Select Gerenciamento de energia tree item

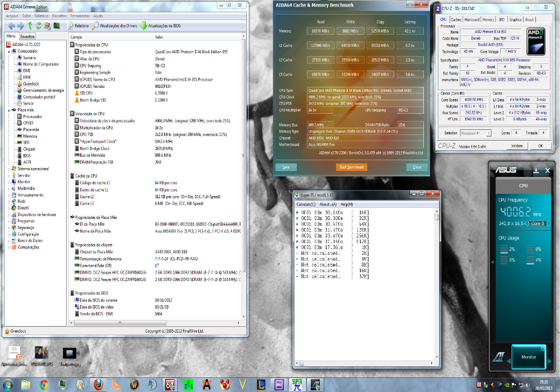click(43, 90)
